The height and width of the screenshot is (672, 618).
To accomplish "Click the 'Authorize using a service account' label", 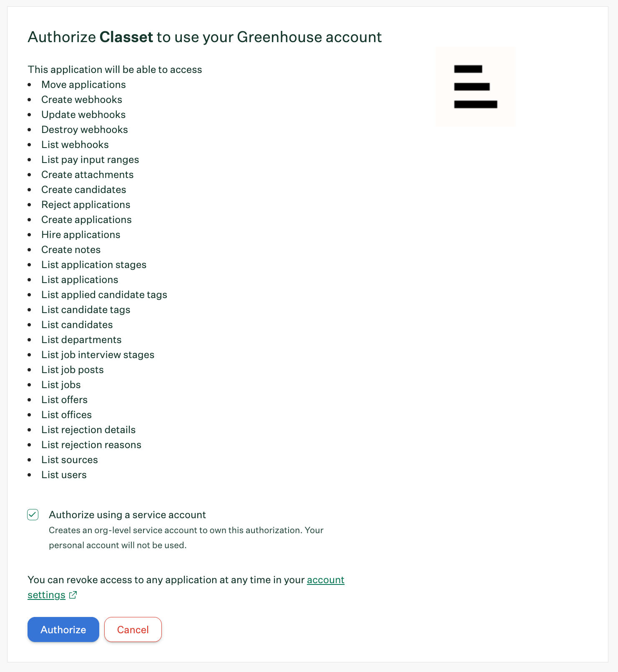I will coord(128,515).
